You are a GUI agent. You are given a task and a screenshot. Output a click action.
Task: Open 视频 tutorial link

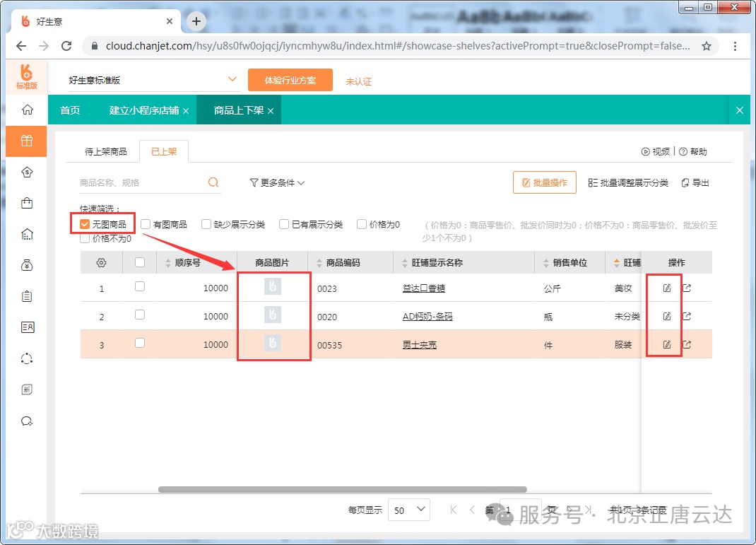click(x=655, y=151)
